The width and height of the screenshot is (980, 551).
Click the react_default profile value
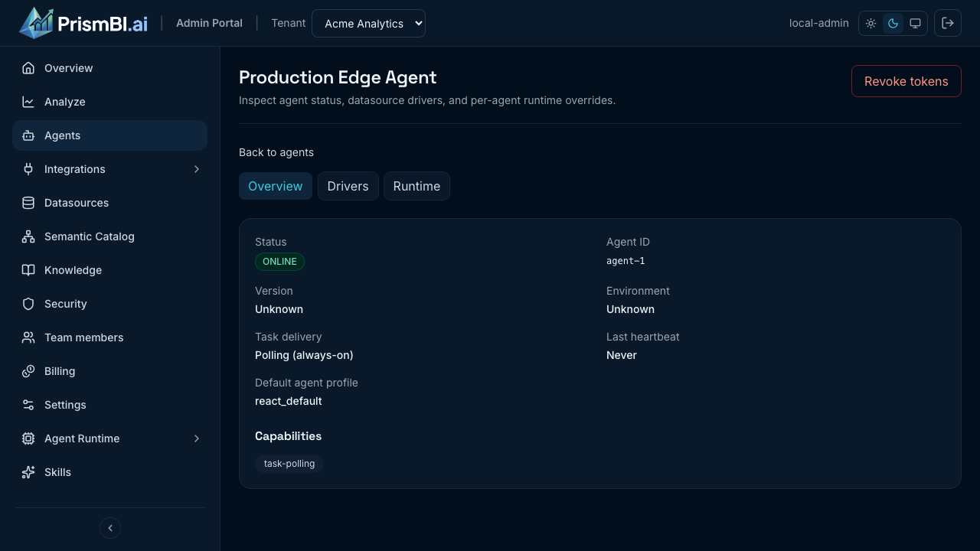pyautogui.click(x=289, y=401)
